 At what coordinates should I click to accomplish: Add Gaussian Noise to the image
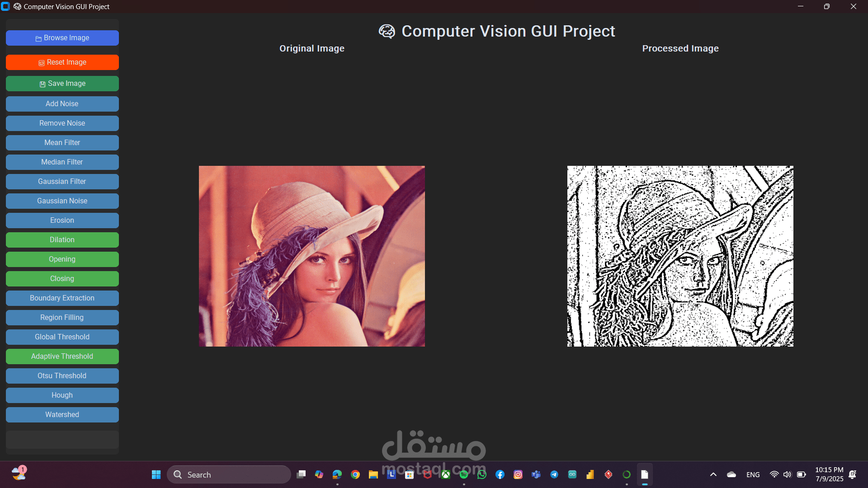tap(62, 201)
